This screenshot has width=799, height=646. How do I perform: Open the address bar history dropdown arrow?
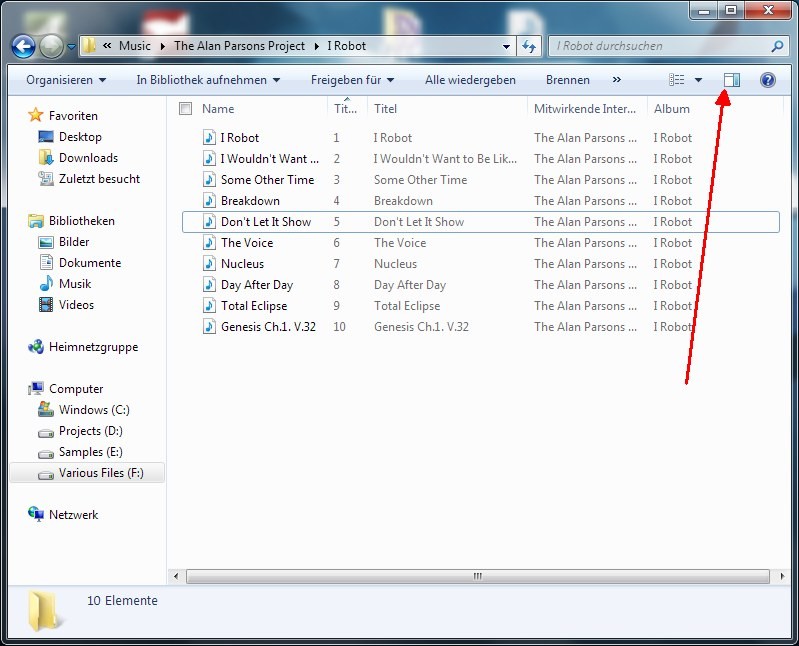point(506,46)
